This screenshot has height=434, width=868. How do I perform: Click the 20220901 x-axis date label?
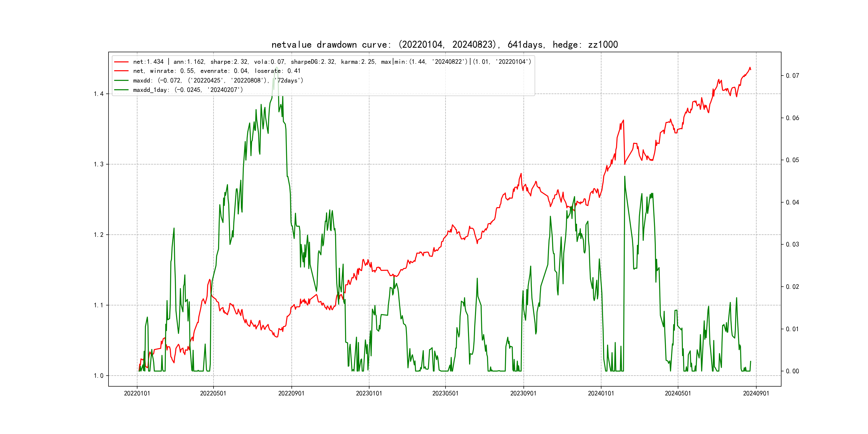click(x=291, y=393)
